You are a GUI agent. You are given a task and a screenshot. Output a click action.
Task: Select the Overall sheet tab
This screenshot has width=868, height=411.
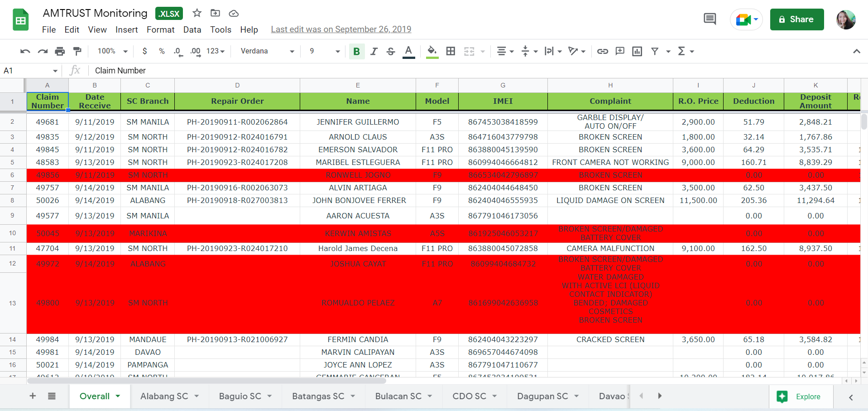100,396
